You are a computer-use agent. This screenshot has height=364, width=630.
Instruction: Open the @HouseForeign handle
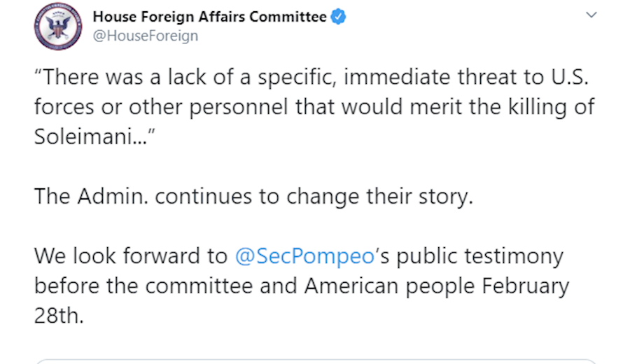tap(146, 36)
